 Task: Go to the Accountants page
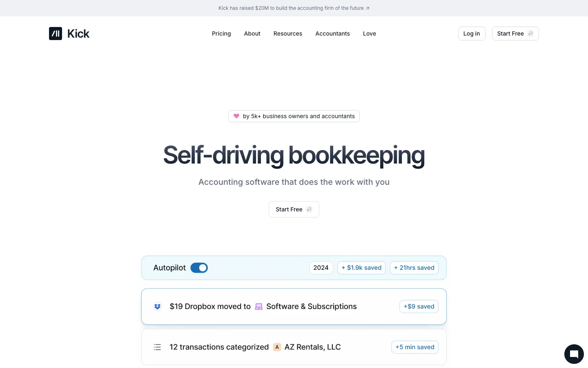pyautogui.click(x=332, y=34)
